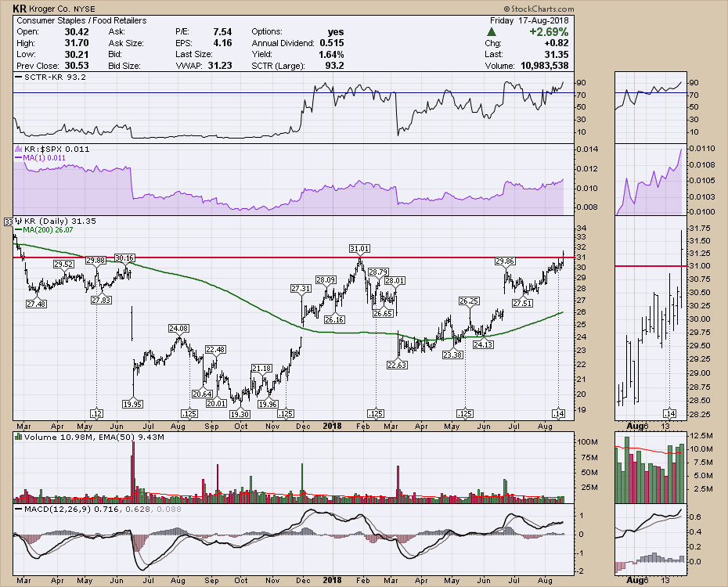Click the MA(200) 26.07 legend label
728x587 pixels.
pyautogui.click(x=49, y=229)
